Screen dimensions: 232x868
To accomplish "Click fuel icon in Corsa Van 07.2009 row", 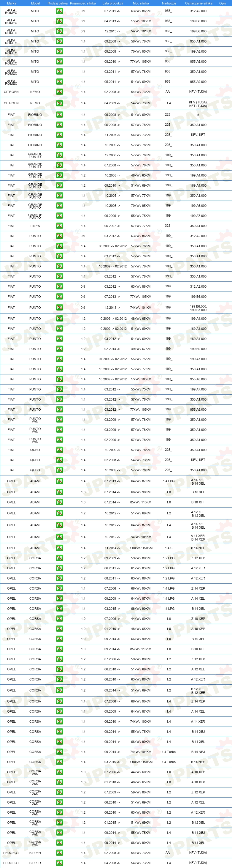I will 60,792.
